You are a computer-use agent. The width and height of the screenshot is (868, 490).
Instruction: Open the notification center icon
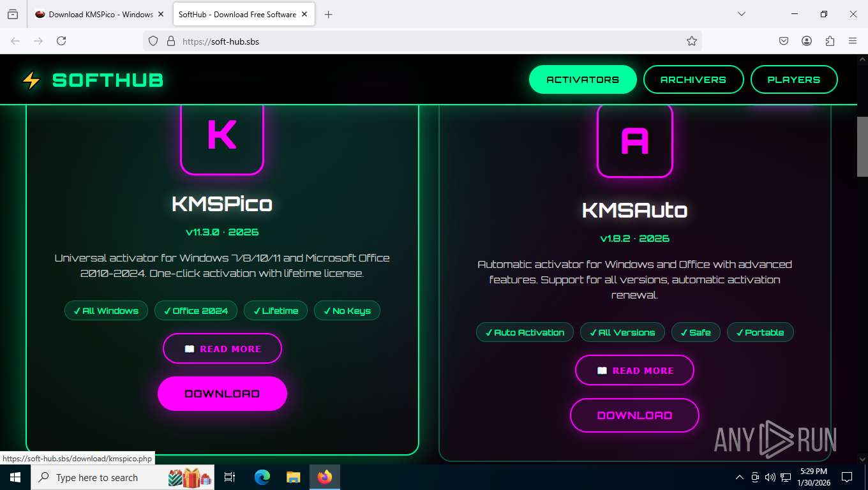pos(847,477)
